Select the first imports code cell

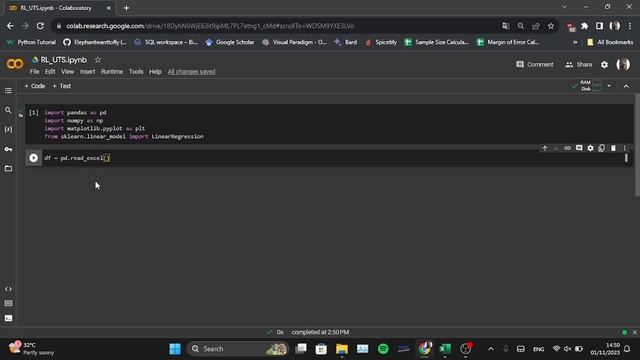pyautogui.click(x=329, y=124)
